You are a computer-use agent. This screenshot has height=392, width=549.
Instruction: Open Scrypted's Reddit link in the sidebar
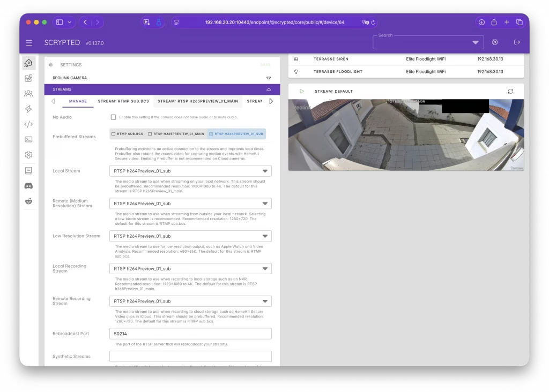pos(29,201)
